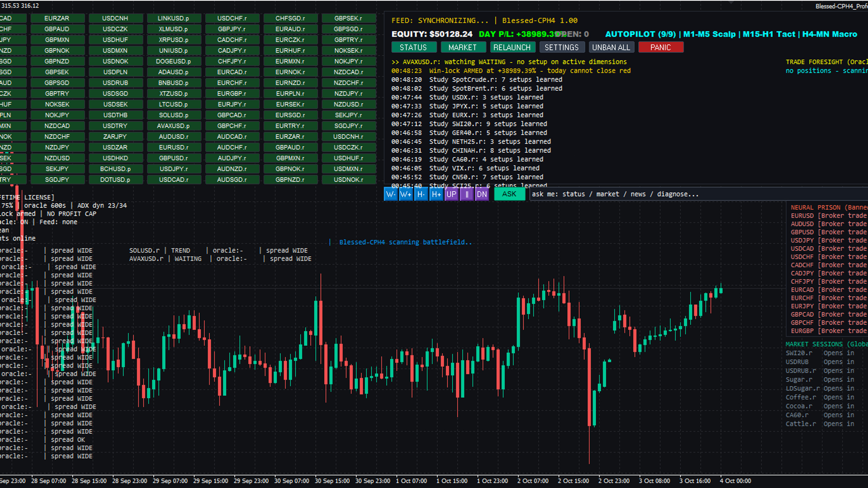
Task: Select the GBPNZD.r symbol button
Action: click(x=291, y=180)
